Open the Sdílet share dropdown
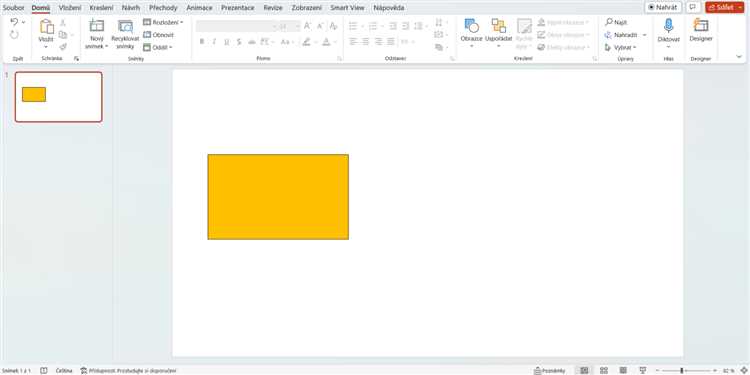The width and height of the screenshot is (750, 375). pyautogui.click(x=740, y=7)
